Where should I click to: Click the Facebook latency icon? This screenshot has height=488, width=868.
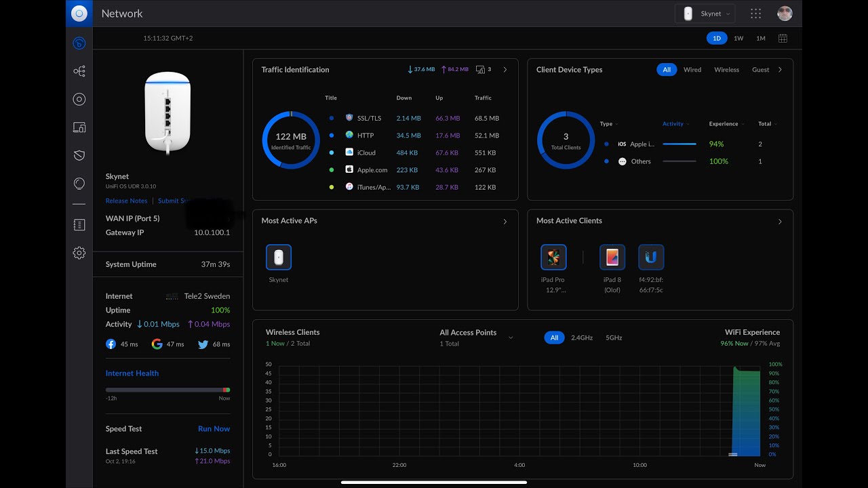[x=111, y=344]
